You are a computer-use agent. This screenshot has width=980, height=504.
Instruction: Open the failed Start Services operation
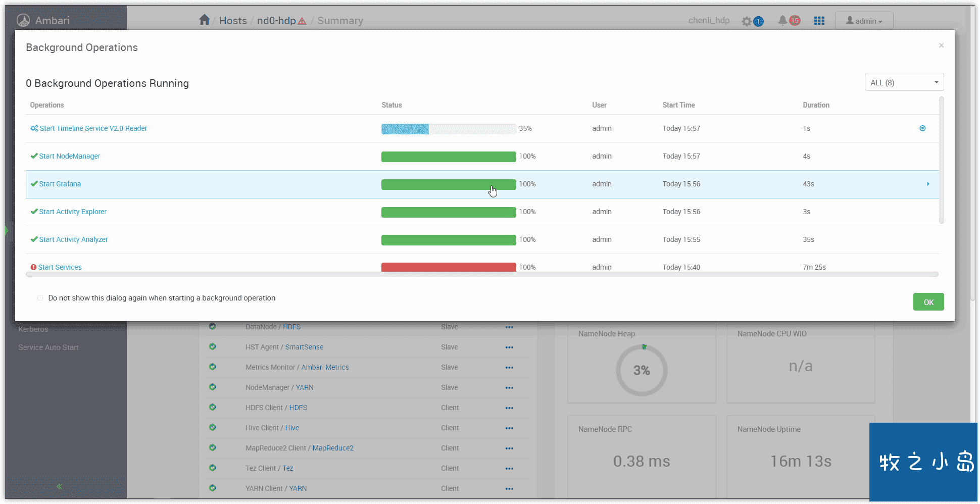point(60,267)
